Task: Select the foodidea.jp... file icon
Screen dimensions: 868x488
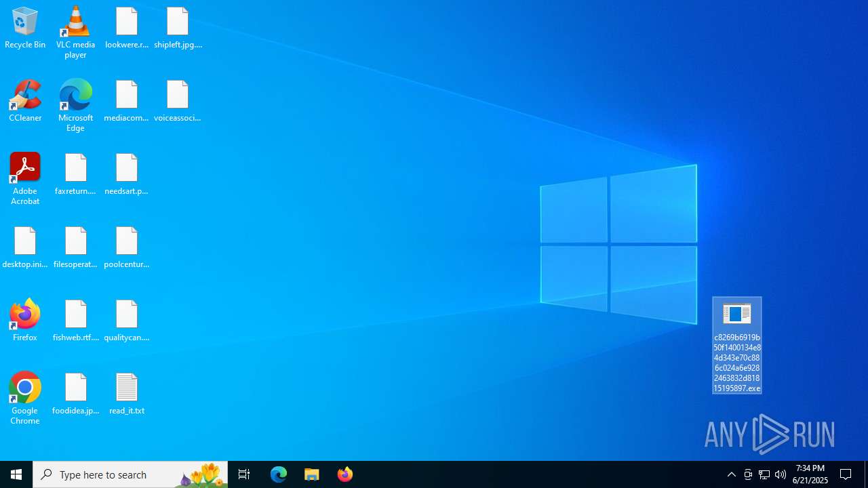Action: 76,394
